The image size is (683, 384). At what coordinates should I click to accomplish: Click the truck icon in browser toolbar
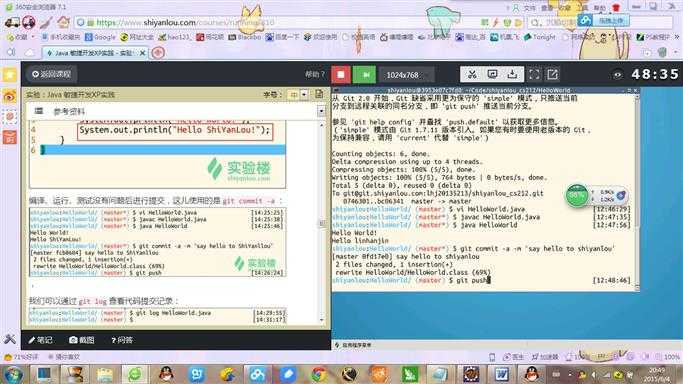click(x=12, y=22)
